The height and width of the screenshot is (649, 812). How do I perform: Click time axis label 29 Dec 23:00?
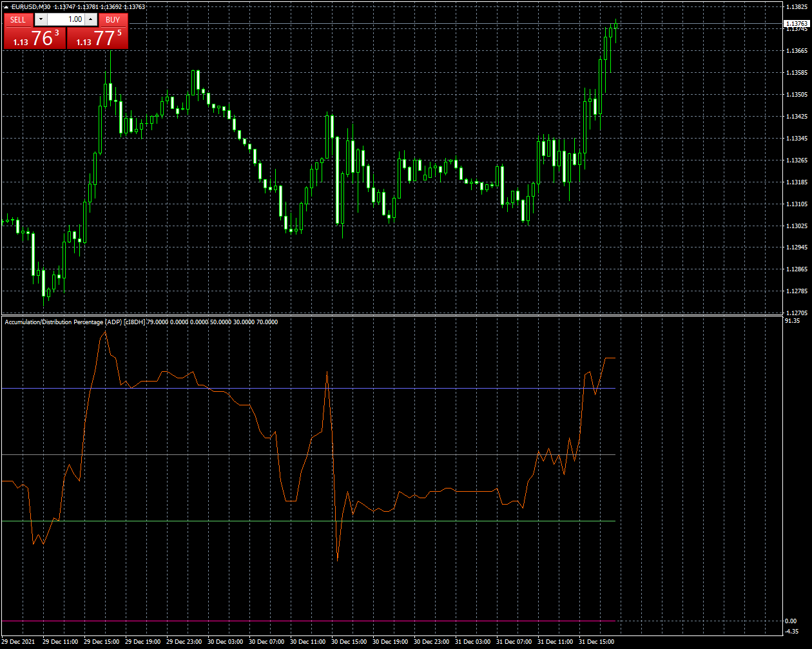184,642
